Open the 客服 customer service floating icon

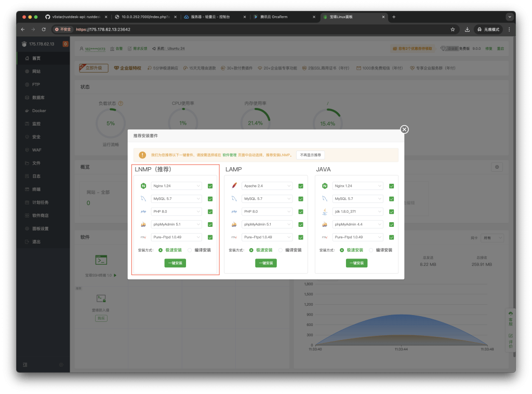(510, 317)
